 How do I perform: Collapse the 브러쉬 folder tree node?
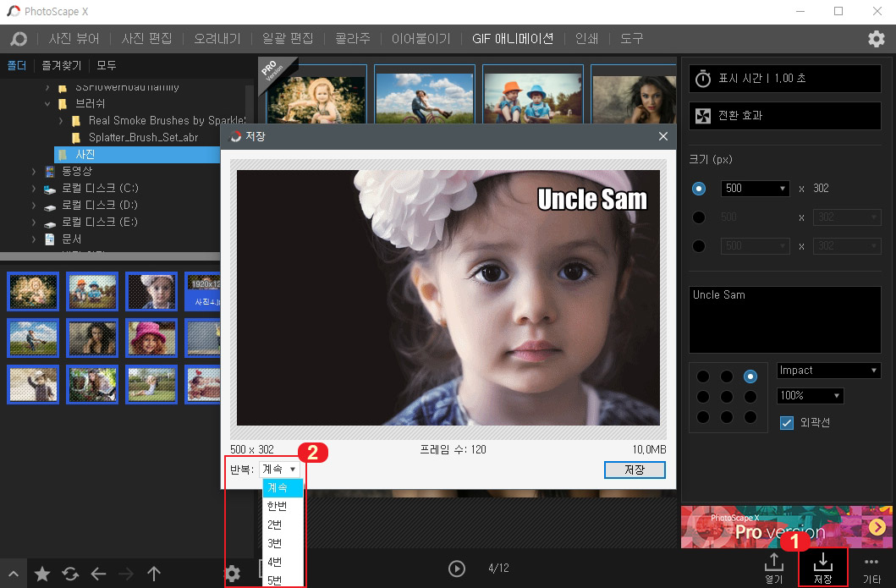[47, 104]
